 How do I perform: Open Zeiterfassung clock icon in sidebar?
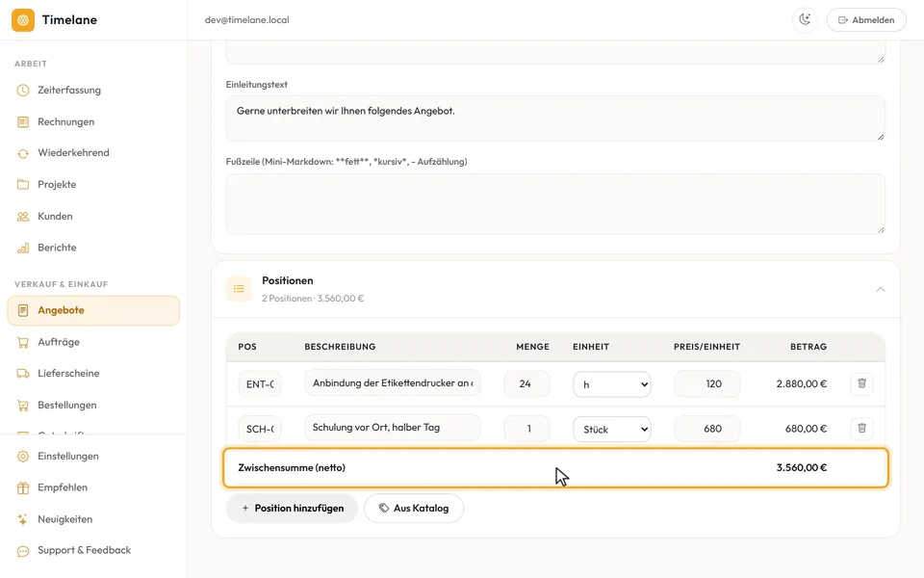coord(23,91)
